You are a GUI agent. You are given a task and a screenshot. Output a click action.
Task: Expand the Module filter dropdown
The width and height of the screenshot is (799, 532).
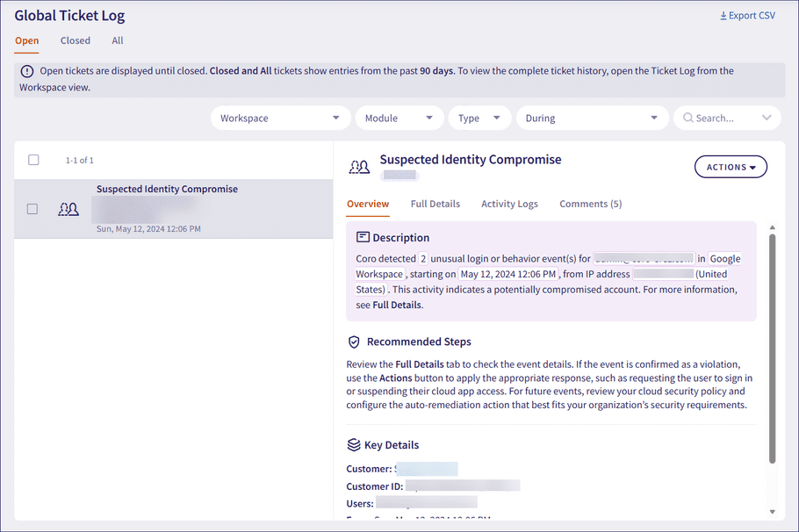click(x=399, y=119)
